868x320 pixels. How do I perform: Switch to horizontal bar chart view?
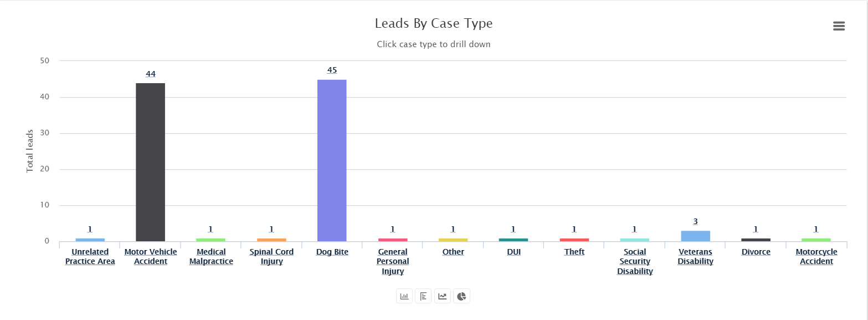[x=423, y=296]
